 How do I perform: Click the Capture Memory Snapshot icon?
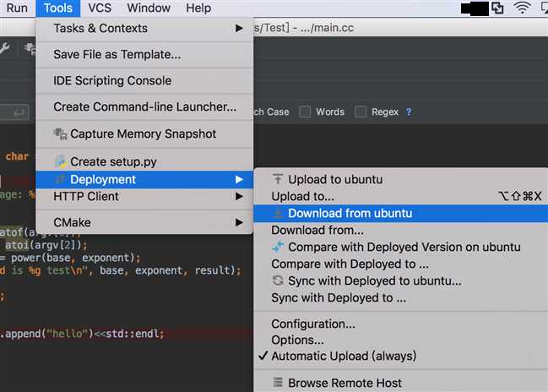click(60, 133)
